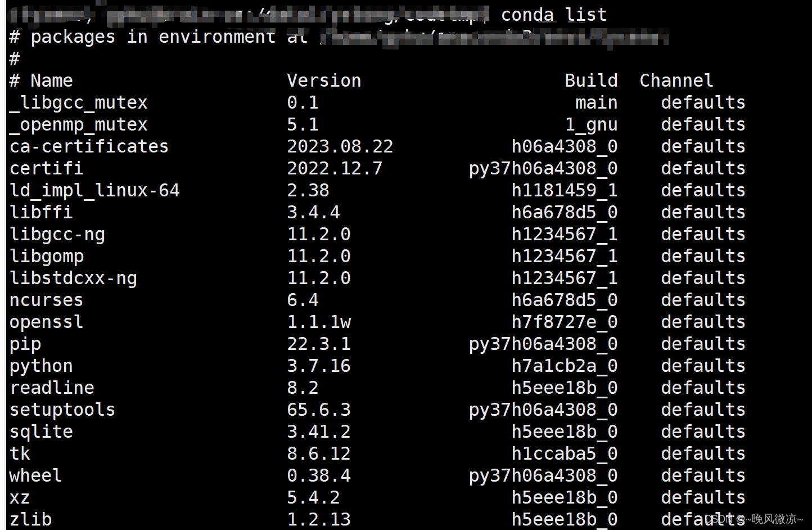Click the defaults channel for python
The width and height of the screenshot is (812, 530).
[x=703, y=366]
